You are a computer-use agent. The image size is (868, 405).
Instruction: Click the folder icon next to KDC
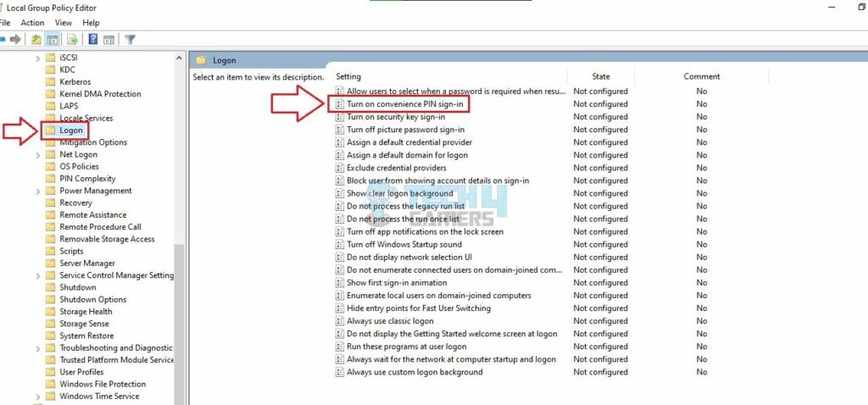(x=50, y=69)
